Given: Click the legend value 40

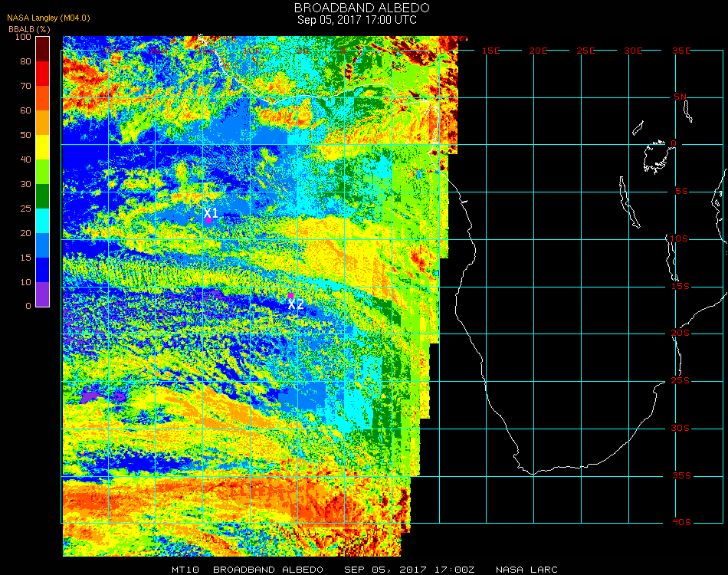Looking at the screenshot, I should [25, 159].
